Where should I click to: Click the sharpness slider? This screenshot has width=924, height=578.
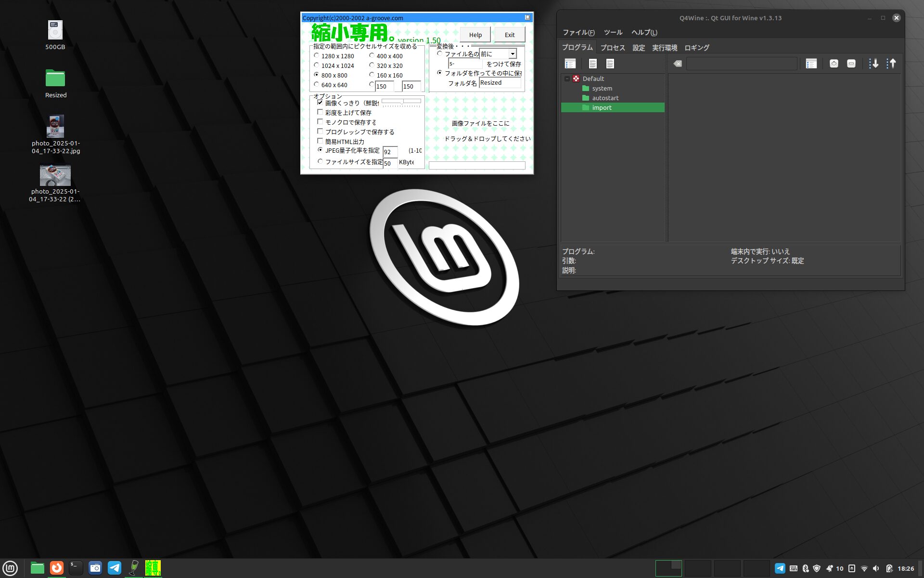pyautogui.click(x=401, y=102)
